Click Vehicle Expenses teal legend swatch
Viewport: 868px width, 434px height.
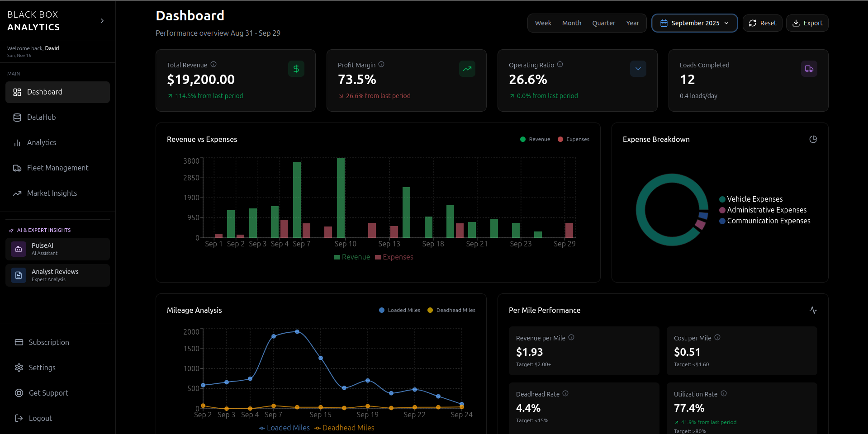point(722,199)
